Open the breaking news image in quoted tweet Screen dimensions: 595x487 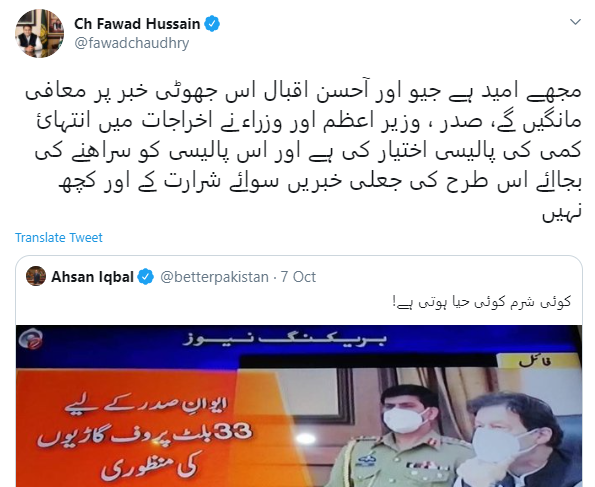(299, 406)
